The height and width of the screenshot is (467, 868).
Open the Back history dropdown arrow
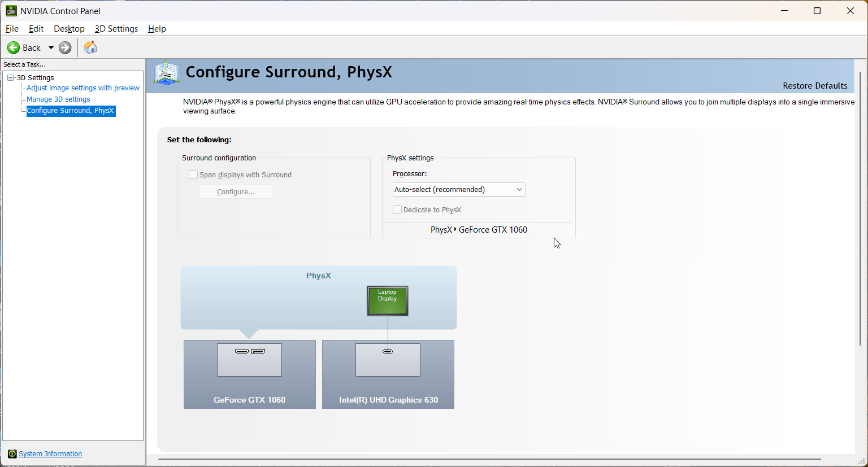point(51,47)
